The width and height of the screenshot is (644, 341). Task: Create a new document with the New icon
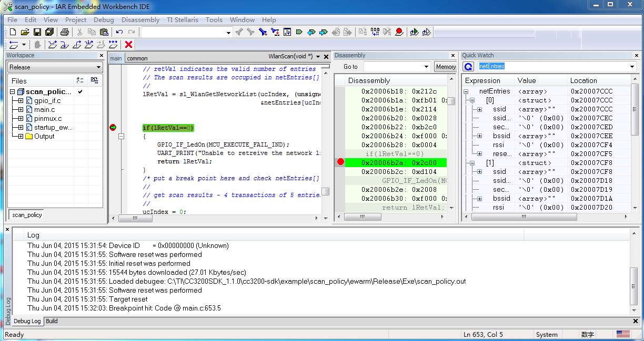pyautogui.click(x=13, y=32)
